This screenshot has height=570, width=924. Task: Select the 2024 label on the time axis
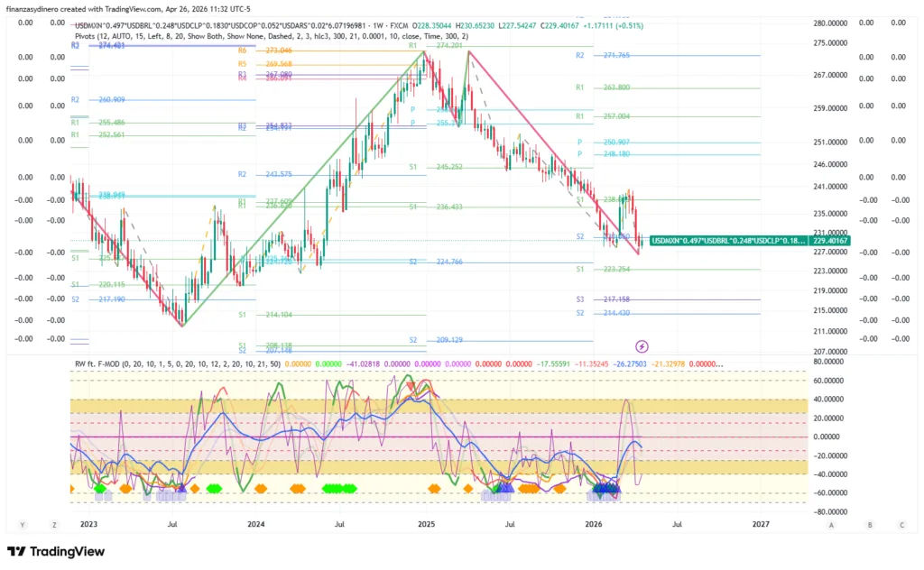pyautogui.click(x=256, y=523)
